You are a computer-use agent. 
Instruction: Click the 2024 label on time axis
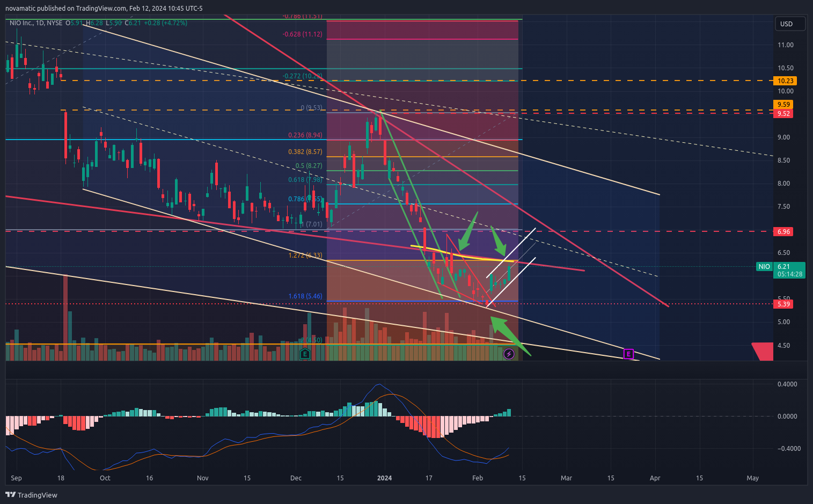(385, 478)
